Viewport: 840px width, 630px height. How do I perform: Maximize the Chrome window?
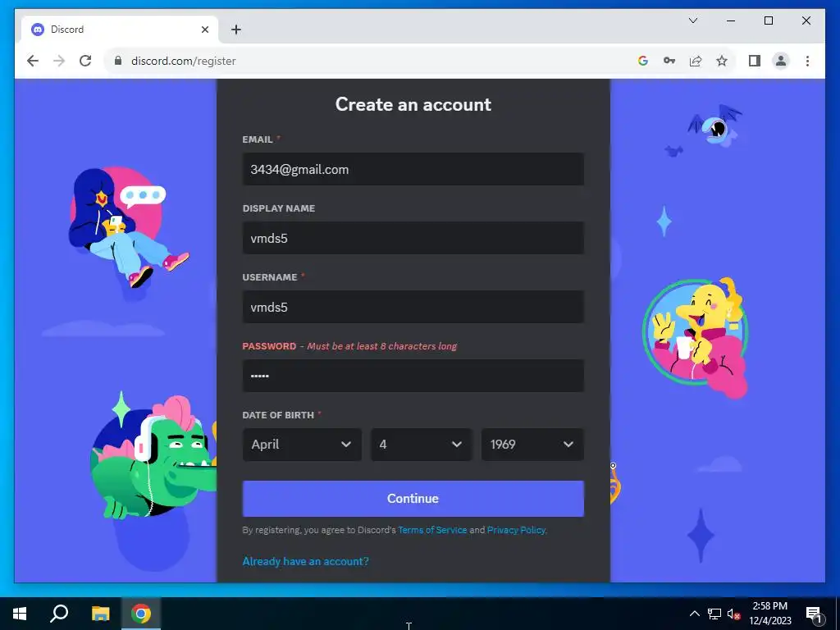[x=768, y=21]
